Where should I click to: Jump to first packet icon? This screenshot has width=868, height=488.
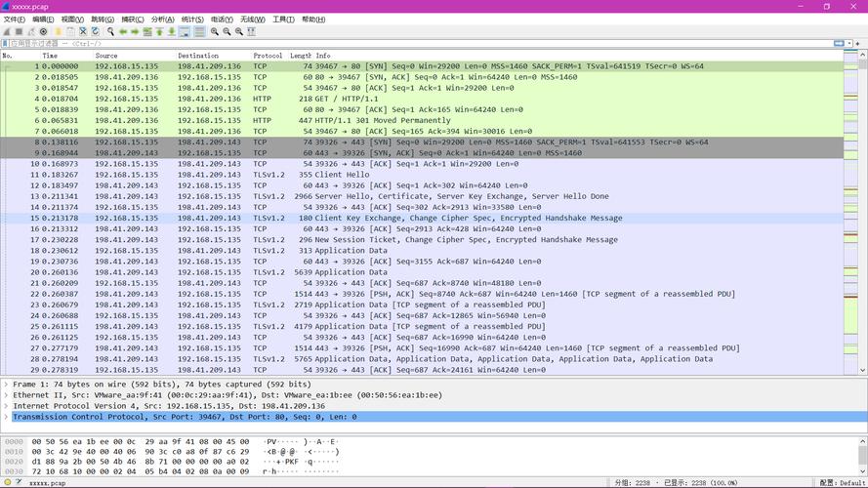tap(159, 32)
